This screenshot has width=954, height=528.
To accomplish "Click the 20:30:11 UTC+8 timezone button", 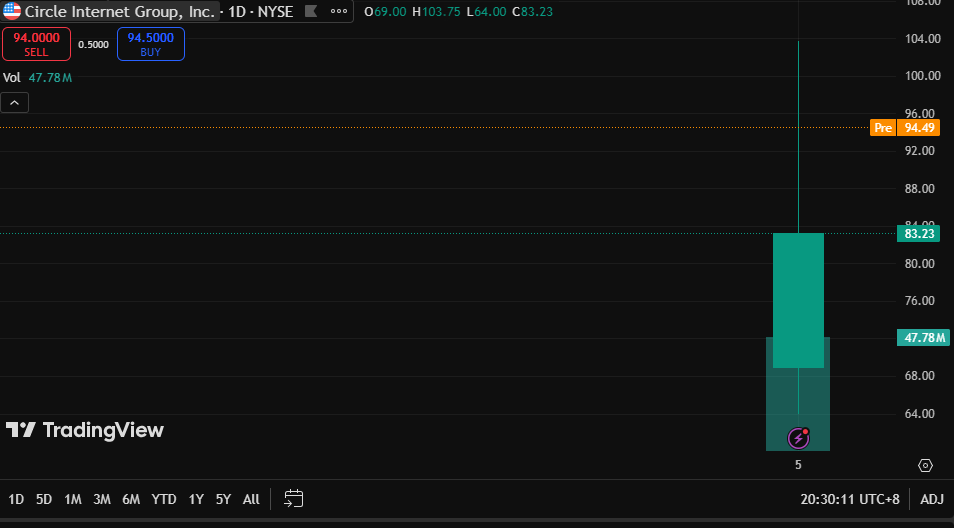I will [x=850, y=499].
